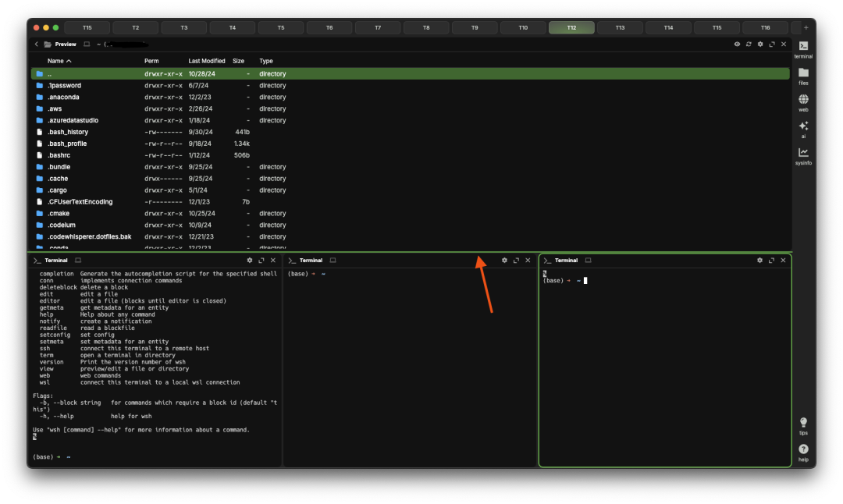Open the Preview block settings gear
Image resolution: width=843 pixels, height=504 pixels.
pyautogui.click(x=759, y=44)
